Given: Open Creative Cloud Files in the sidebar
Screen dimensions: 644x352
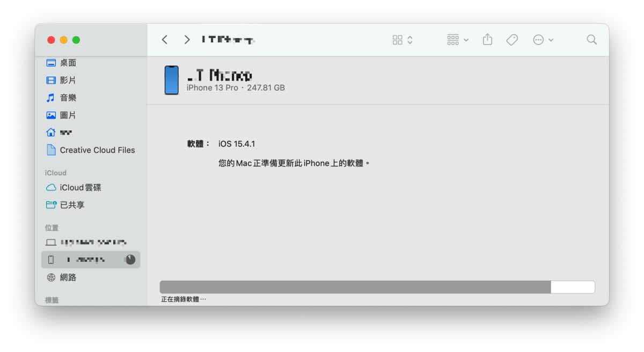Looking at the screenshot, I should point(91,150).
